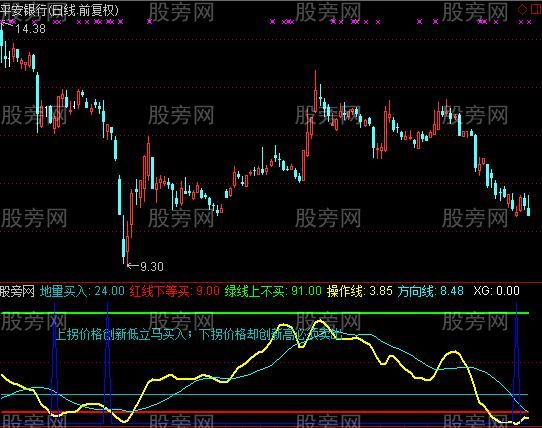Click the chart title 平安银行(日线,前复权)
The height and width of the screenshot is (428, 542).
pos(59,10)
